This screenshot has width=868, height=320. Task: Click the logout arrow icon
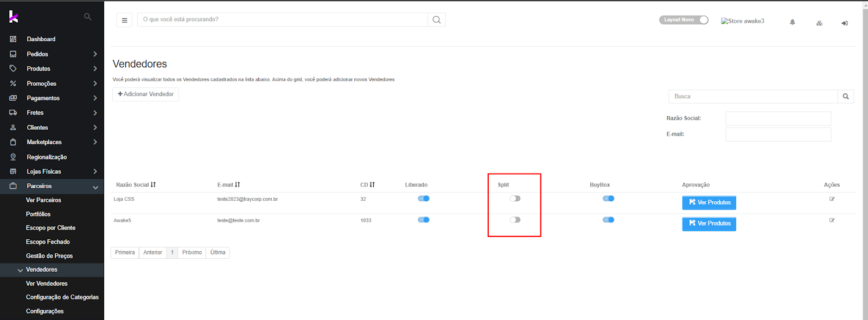845,23
